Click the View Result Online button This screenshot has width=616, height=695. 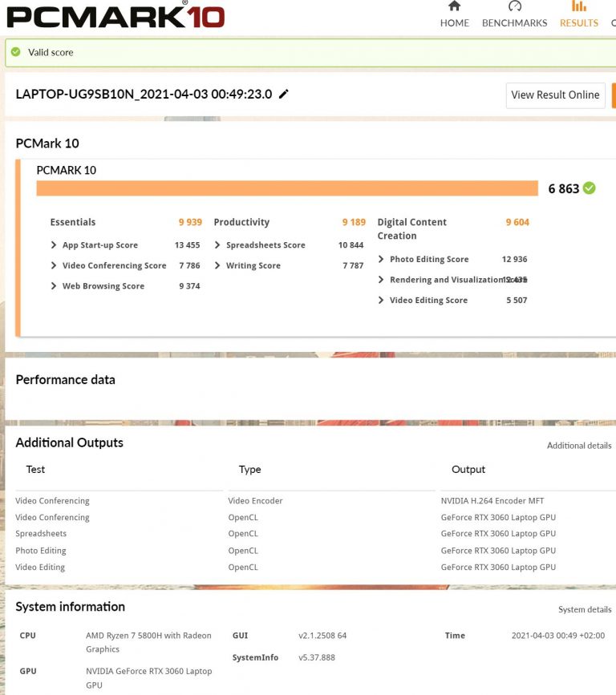(x=555, y=95)
